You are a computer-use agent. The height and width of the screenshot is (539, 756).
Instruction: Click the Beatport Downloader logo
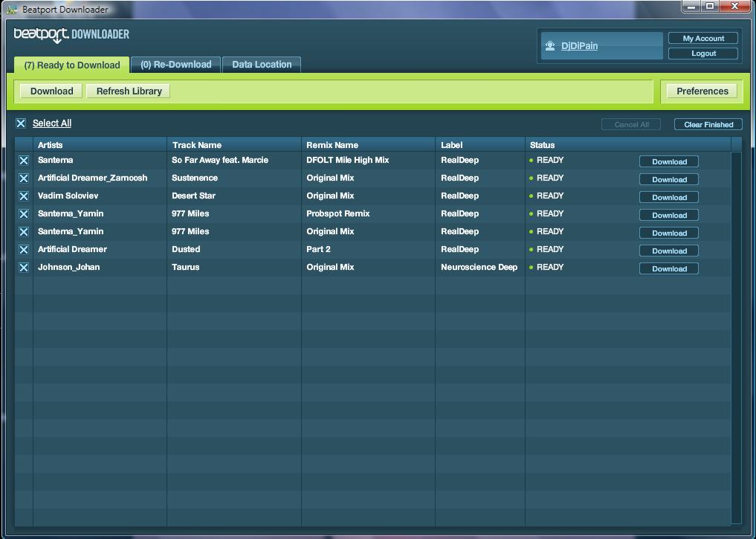click(71, 35)
